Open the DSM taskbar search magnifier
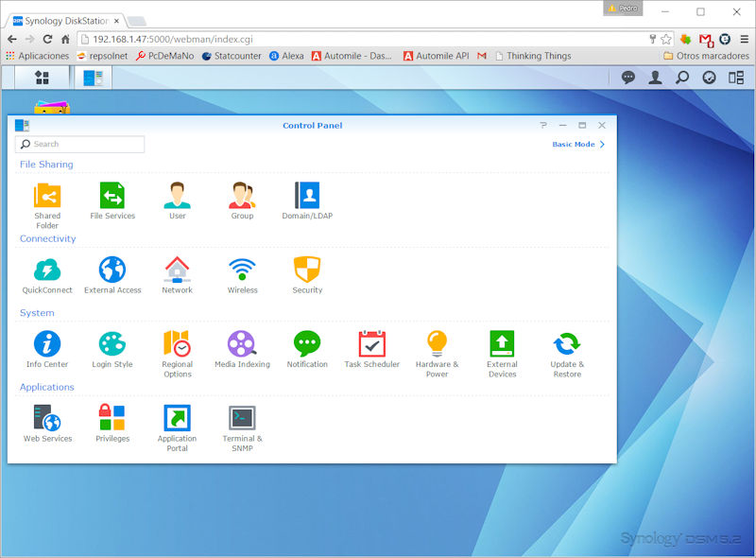This screenshot has width=756, height=558. pos(681,78)
